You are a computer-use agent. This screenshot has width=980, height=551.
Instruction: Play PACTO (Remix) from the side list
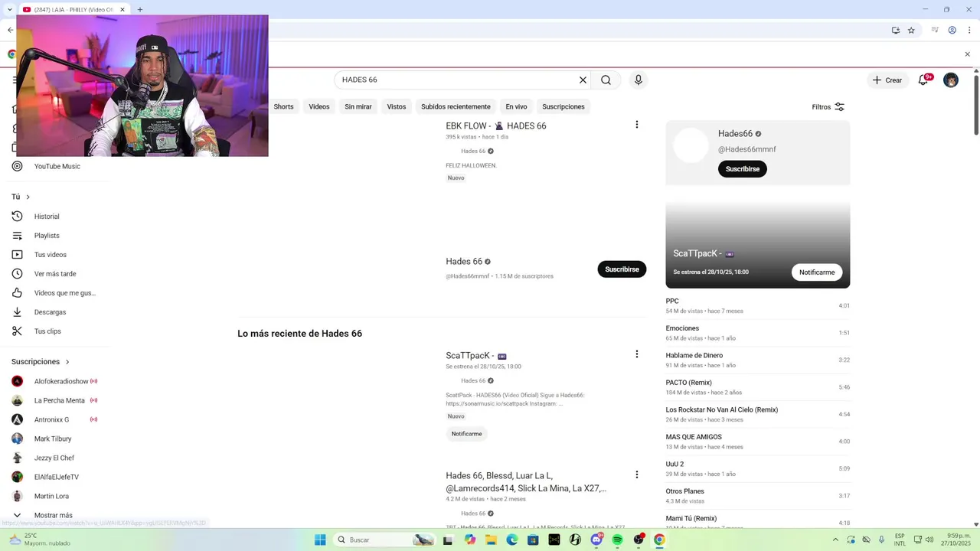pos(758,387)
